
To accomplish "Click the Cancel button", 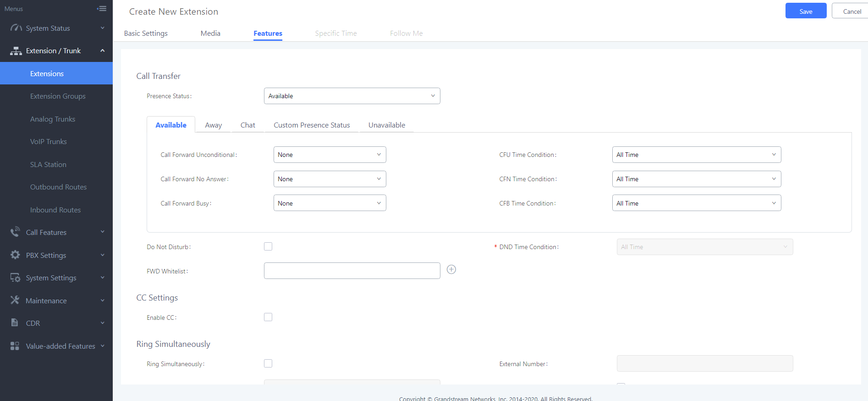I will (x=852, y=11).
